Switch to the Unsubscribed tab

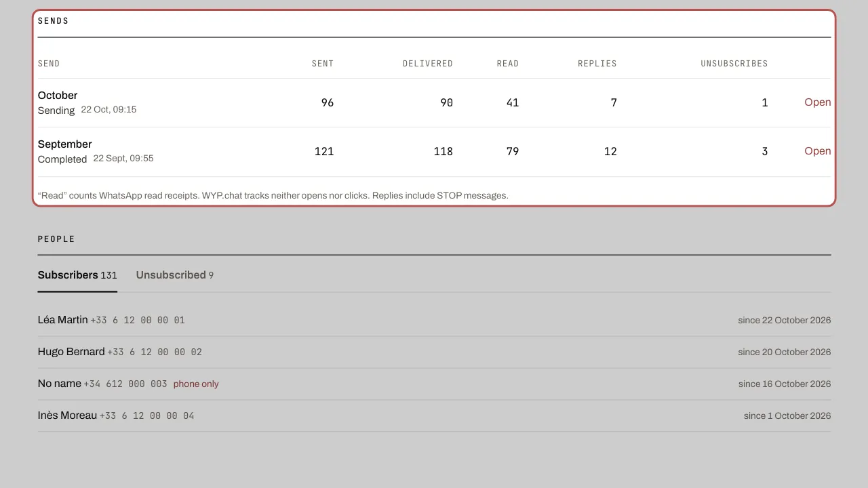(174, 275)
